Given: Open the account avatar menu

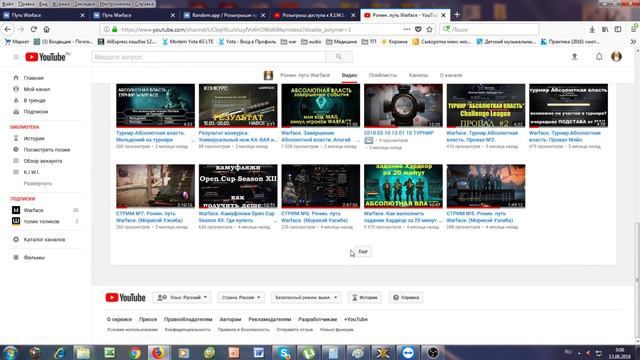Looking at the screenshot, I should coord(616,57).
